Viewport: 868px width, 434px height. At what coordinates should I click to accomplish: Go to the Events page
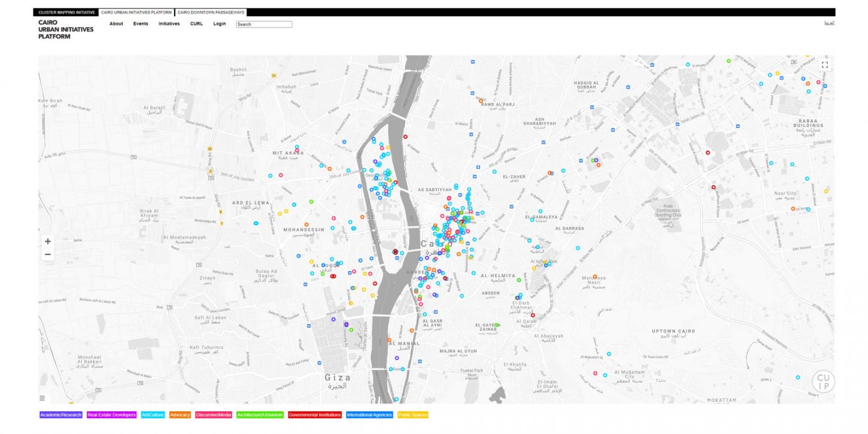click(x=141, y=24)
